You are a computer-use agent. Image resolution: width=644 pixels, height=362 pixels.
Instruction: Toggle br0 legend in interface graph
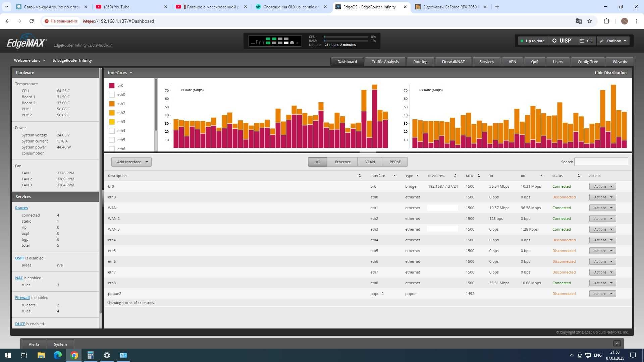tap(112, 85)
